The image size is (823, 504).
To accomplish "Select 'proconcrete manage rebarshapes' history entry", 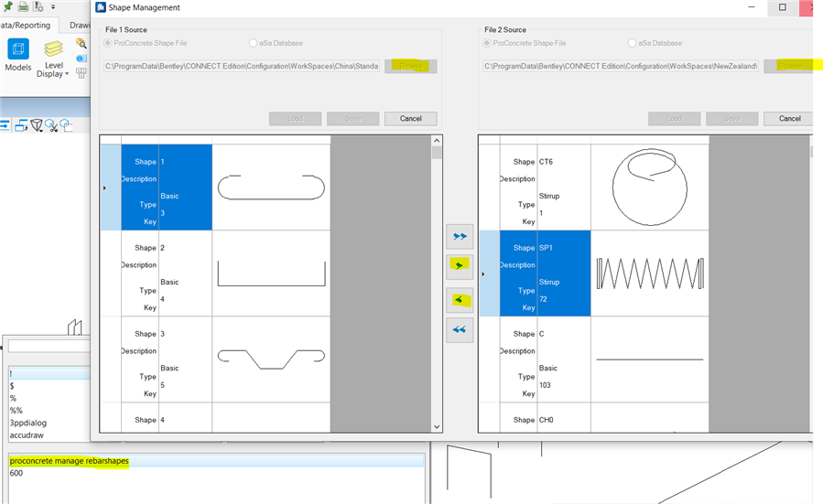I will click(216, 461).
